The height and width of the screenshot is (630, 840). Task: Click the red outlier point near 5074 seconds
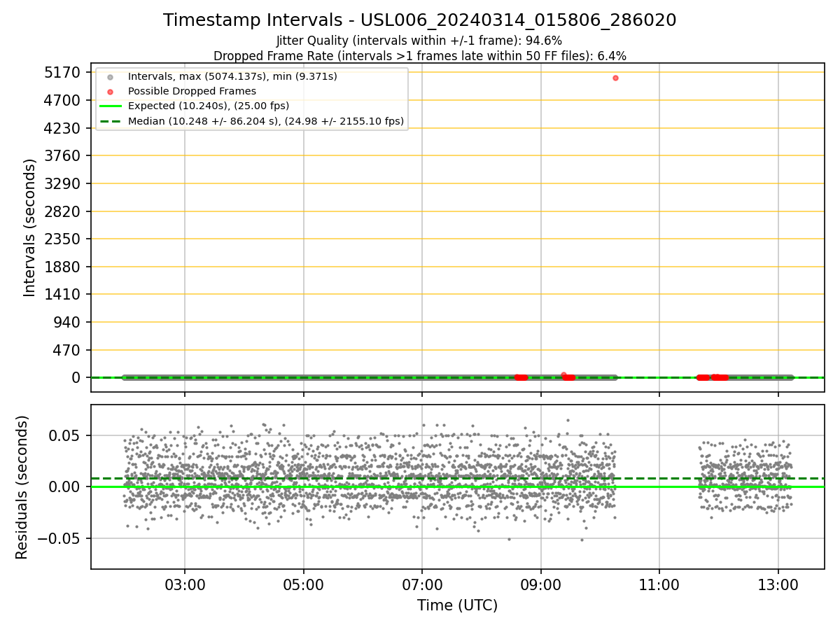tap(615, 78)
